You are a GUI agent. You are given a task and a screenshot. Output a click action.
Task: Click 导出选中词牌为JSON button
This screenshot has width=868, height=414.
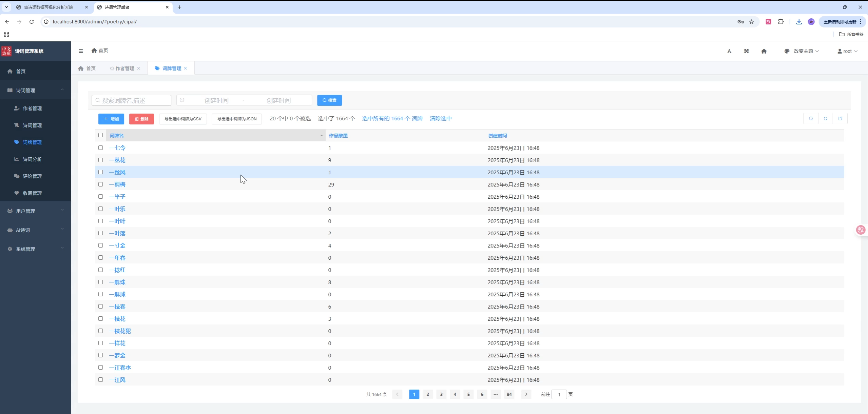(x=237, y=119)
